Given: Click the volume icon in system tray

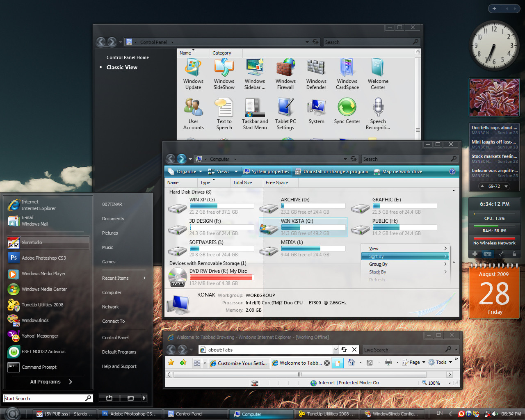Looking at the screenshot, I should tap(495, 413).
